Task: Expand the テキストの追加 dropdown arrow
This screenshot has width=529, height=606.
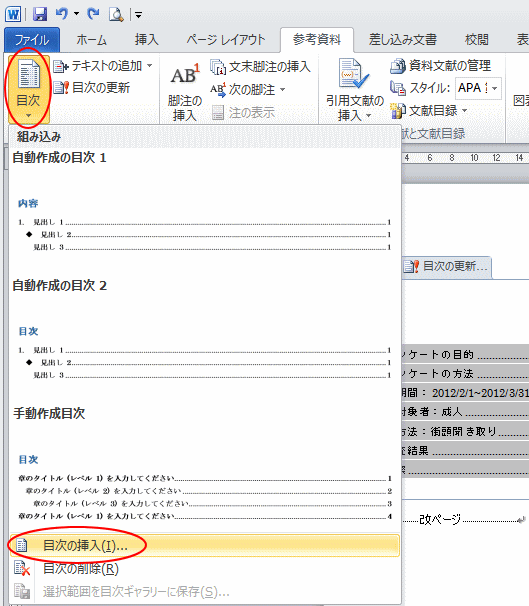Action: point(150,66)
